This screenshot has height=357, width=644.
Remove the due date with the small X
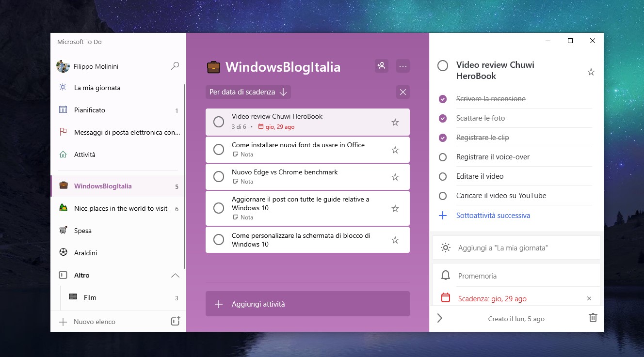(x=589, y=298)
